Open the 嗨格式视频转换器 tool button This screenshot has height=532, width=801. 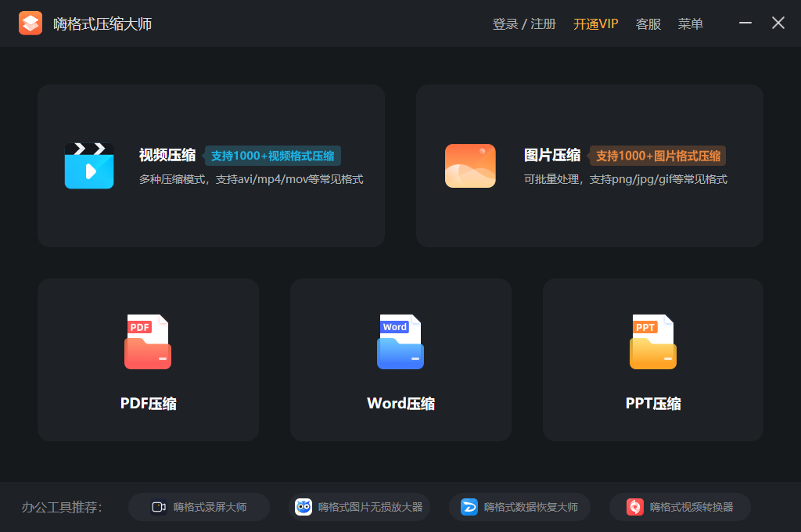(679, 506)
